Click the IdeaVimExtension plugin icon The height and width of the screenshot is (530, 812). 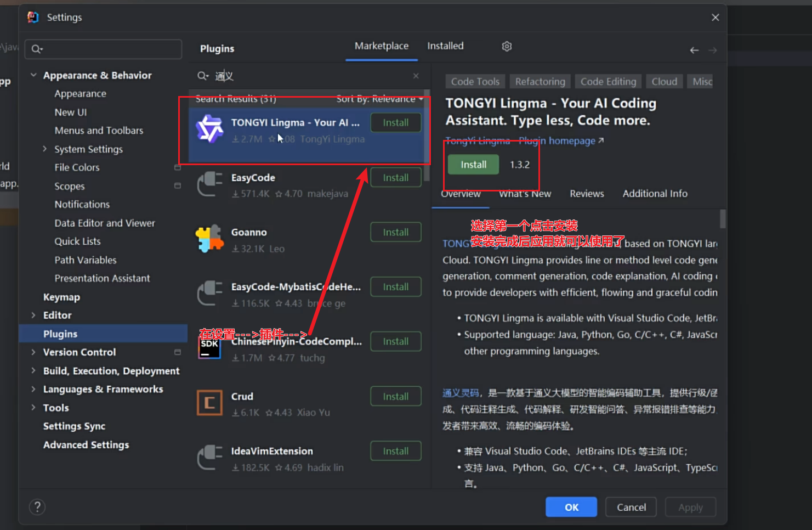click(x=209, y=458)
